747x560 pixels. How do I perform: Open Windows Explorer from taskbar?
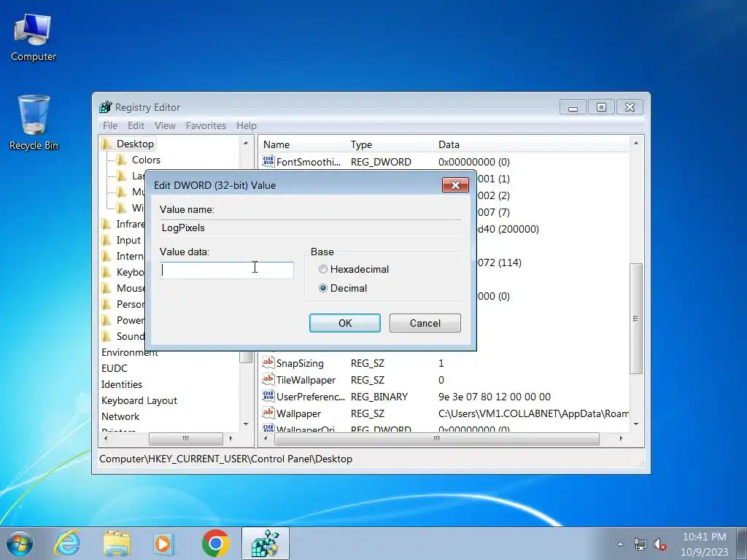click(117, 543)
